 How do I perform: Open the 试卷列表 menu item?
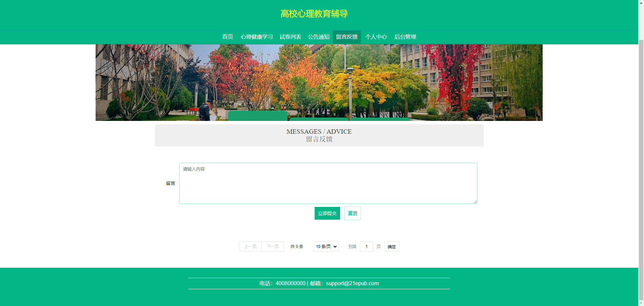(x=290, y=37)
